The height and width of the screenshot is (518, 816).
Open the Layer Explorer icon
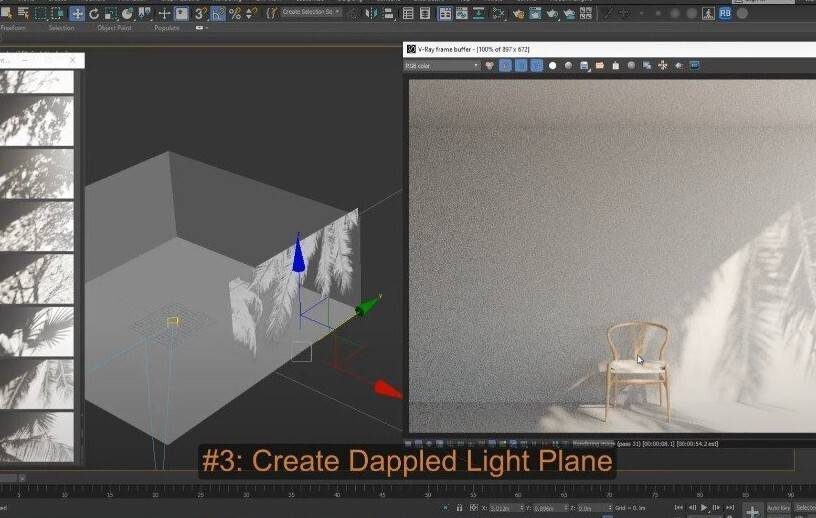tap(425, 14)
